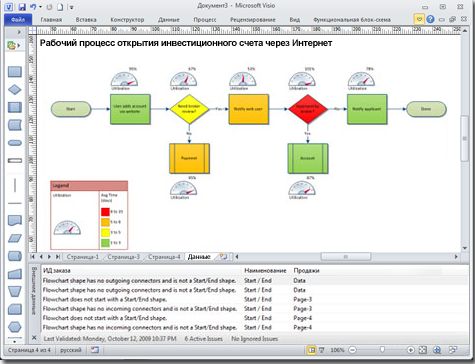Select the Manual input shape in stencil

pyautogui.click(x=15, y=274)
